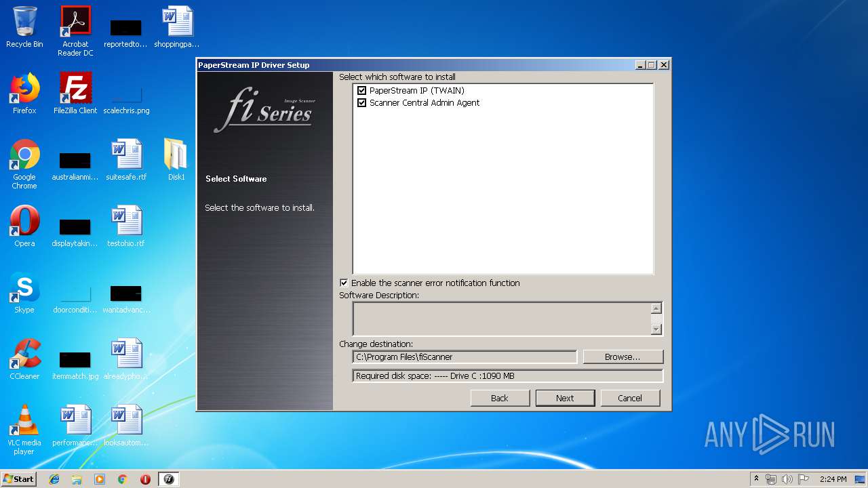Select the suitesafe.rtf document icon

[x=126, y=160]
